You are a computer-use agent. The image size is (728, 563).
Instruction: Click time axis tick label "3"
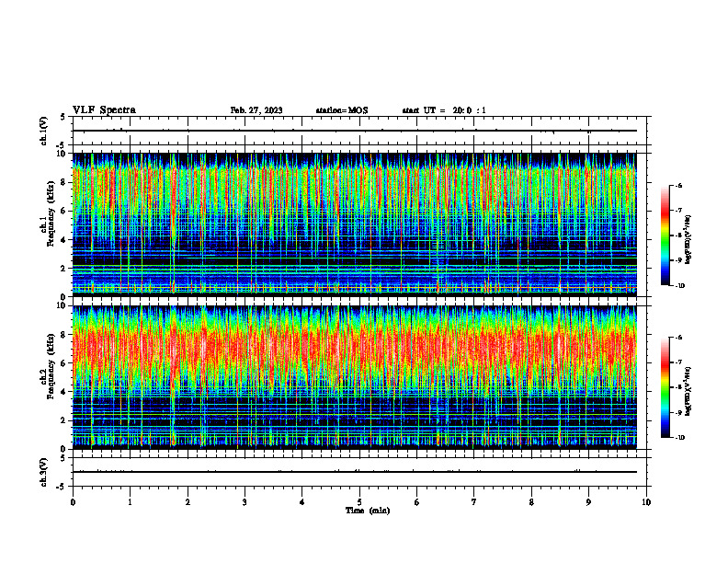[245, 502]
